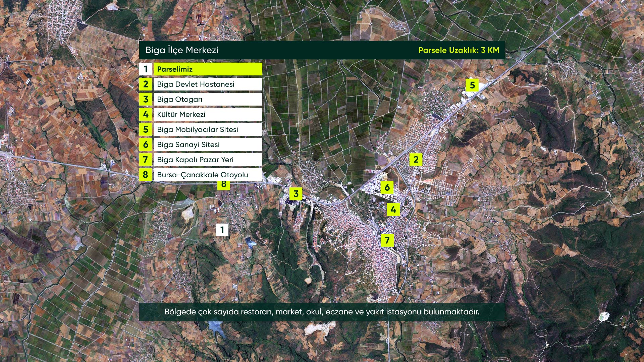Click the Biga İlçe Merkezi header title
Image resolution: width=644 pixels, height=362 pixels.
182,50
